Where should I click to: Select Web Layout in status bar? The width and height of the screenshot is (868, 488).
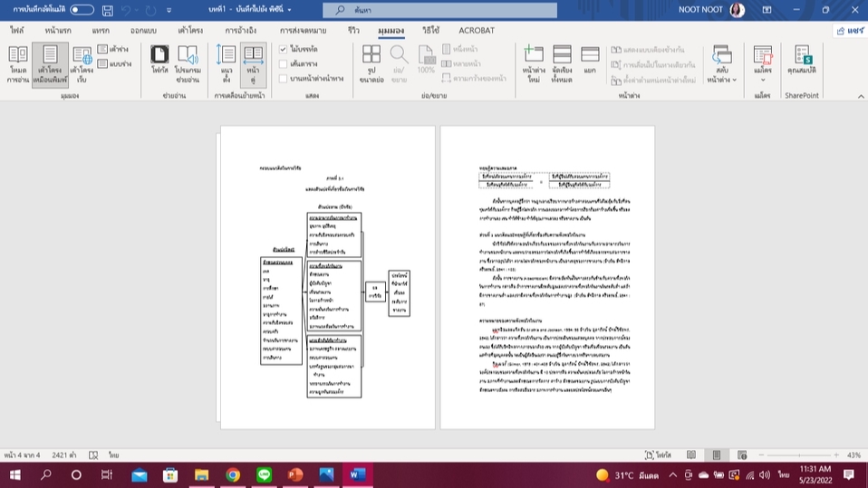742,455
